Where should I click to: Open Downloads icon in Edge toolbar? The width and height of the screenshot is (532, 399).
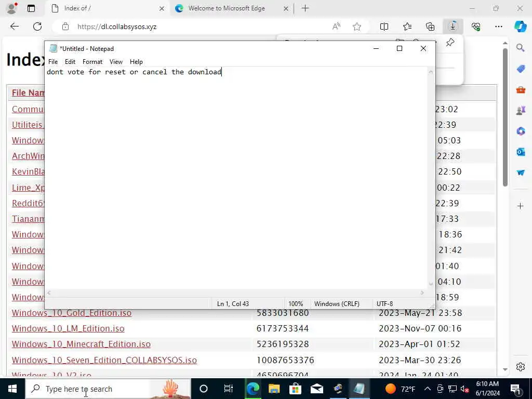pos(453,26)
